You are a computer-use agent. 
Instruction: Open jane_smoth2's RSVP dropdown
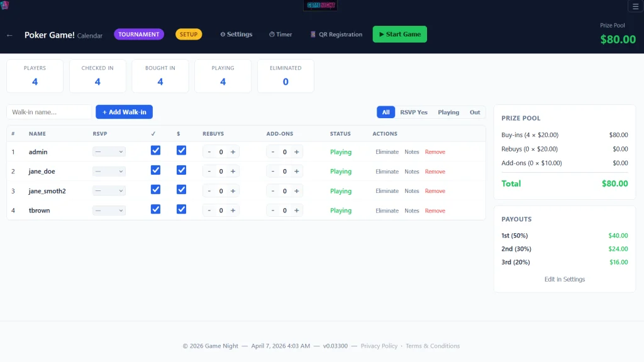pos(109,191)
